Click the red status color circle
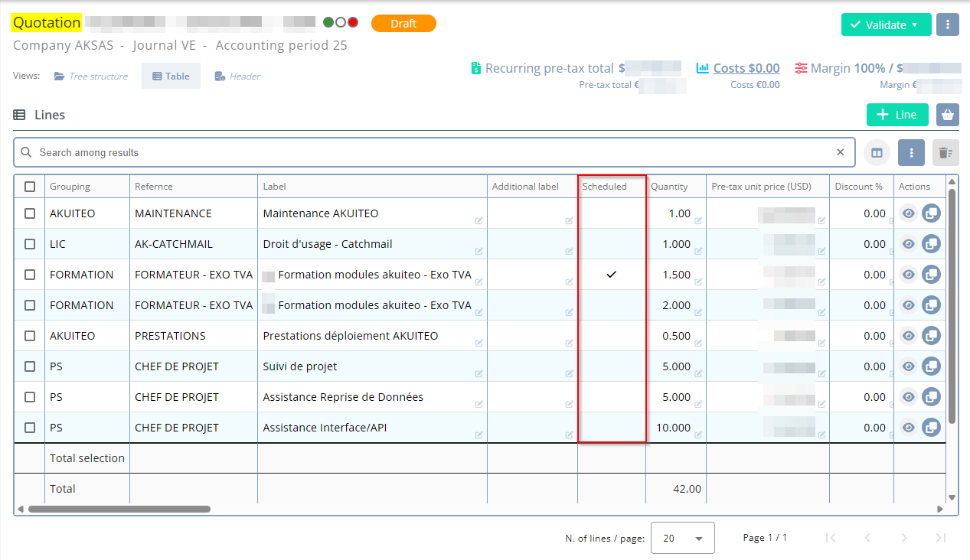Image resolution: width=970 pixels, height=560 pixels. click(353, 22)
